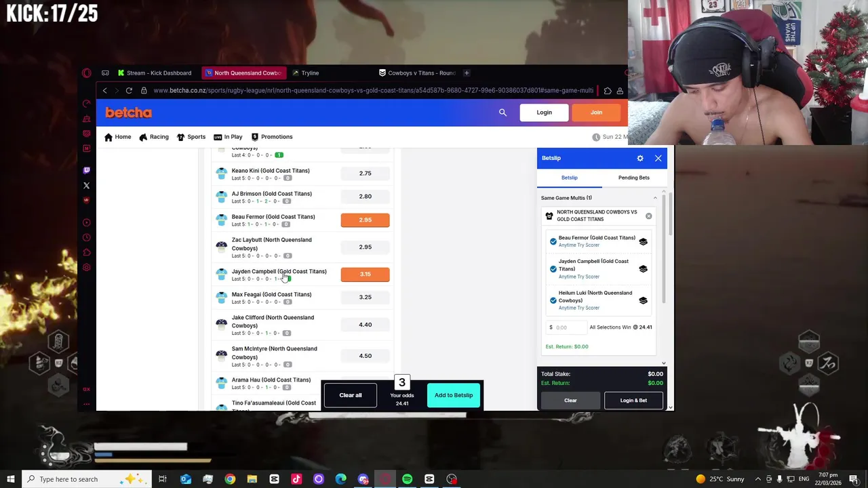Viewport: 868px width, 488px height.
Task: Select the Betslip tab
Action: click(569, 178)
